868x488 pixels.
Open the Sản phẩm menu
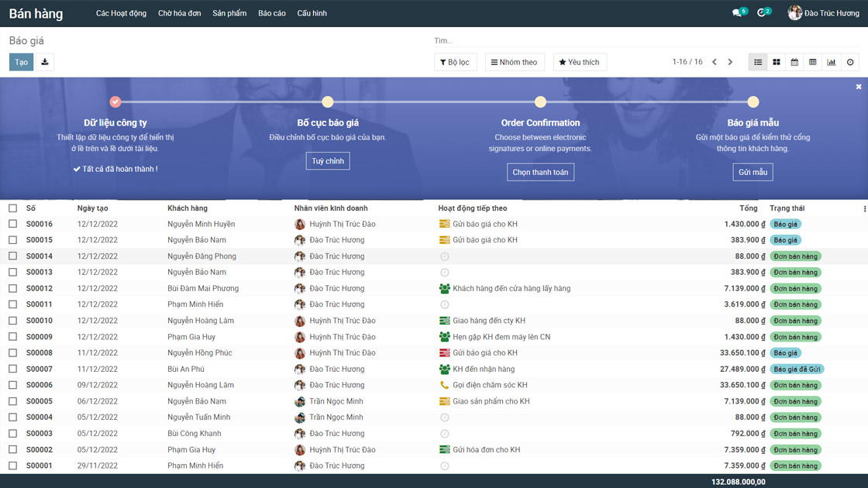click(229, 13)
